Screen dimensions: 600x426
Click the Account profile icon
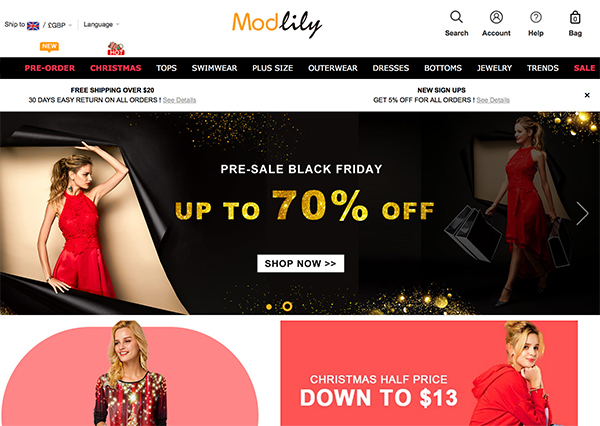496,17
